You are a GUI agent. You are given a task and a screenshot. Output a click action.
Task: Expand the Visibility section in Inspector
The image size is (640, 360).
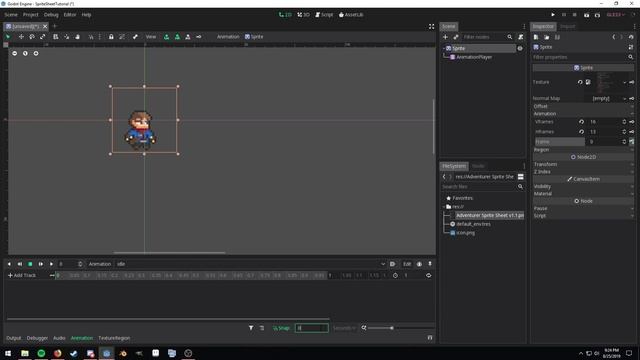point(583,187)
